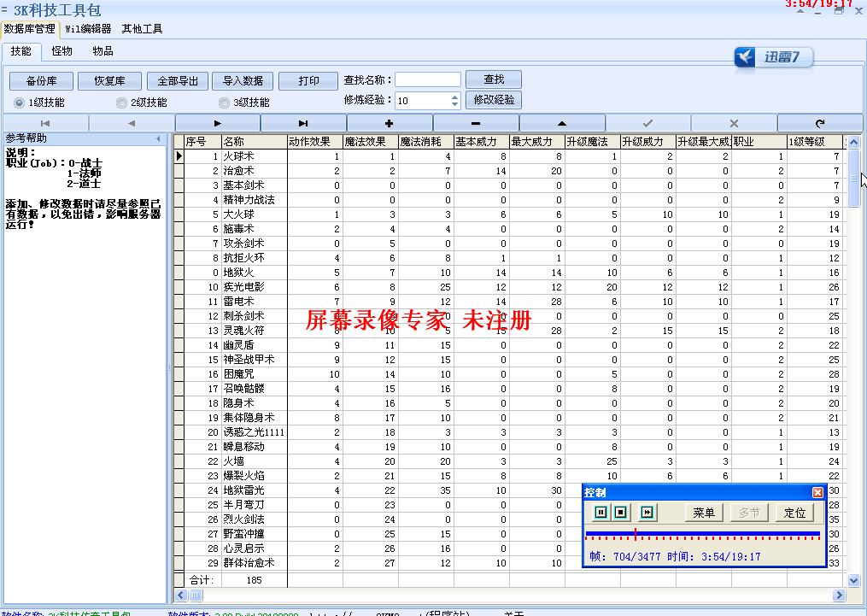Click the up stepper on 修炼经验 field
The image size is (867, 616).
pos(454,96)
